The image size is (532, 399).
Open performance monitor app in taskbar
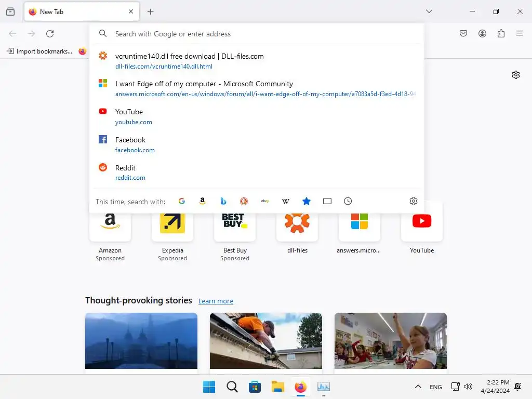323,387
